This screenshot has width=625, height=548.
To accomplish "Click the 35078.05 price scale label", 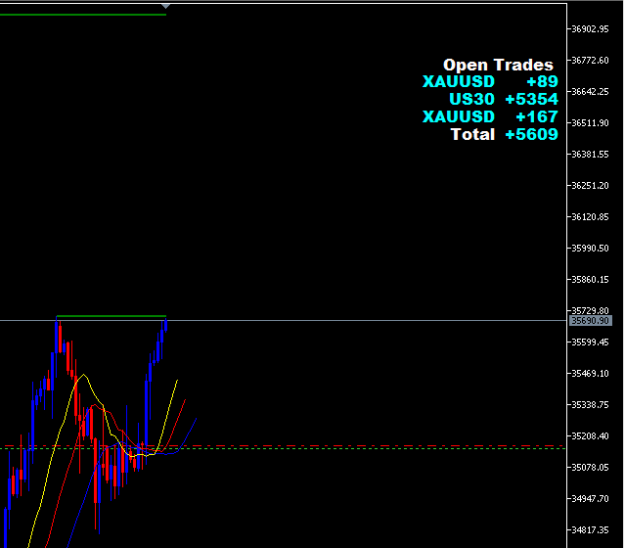I will click(590, 467).
